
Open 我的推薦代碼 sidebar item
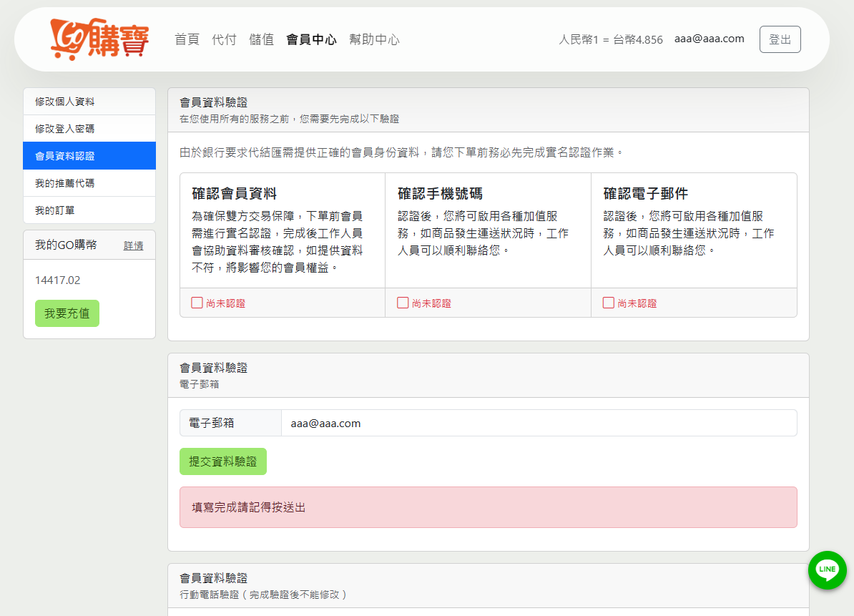(89, 183)
